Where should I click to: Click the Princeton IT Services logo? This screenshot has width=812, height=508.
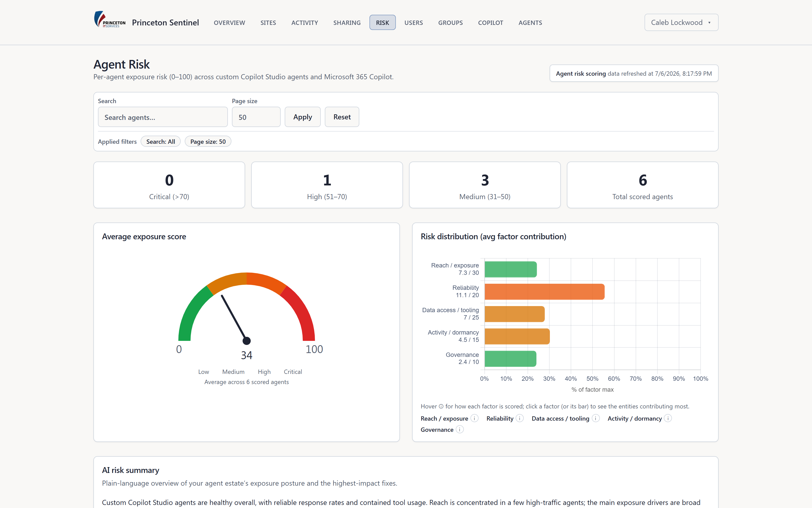click(x=110, y=19)
